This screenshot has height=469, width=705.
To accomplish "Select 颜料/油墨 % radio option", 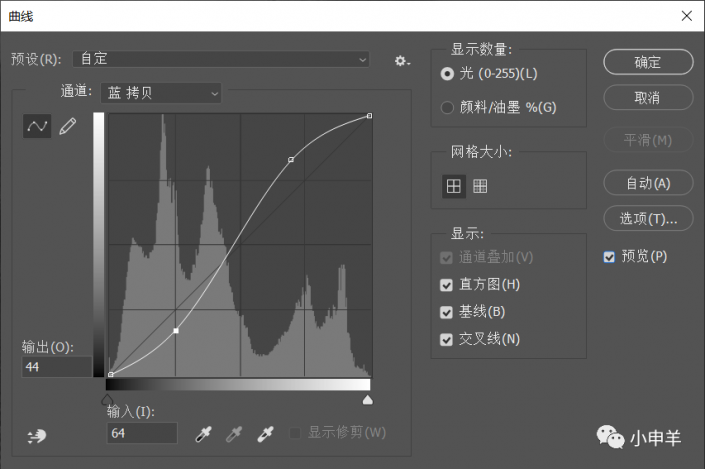I will coord(447,107).
